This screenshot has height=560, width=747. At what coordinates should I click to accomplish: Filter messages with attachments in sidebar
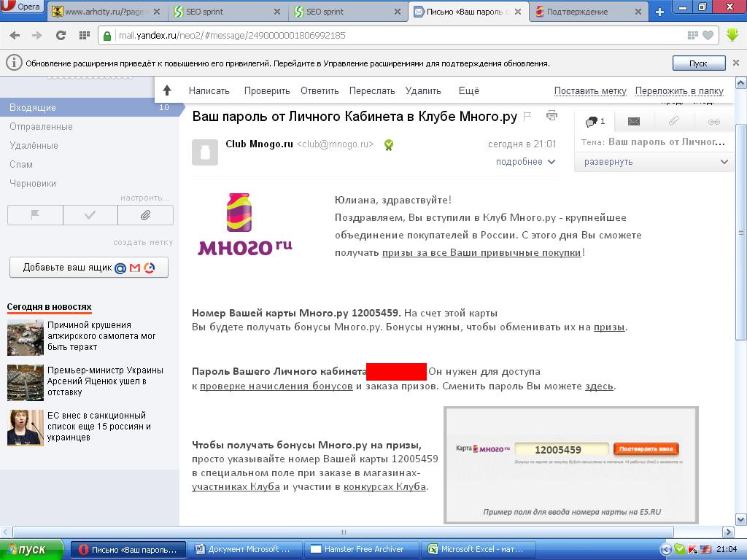click(x=145, y=215)
